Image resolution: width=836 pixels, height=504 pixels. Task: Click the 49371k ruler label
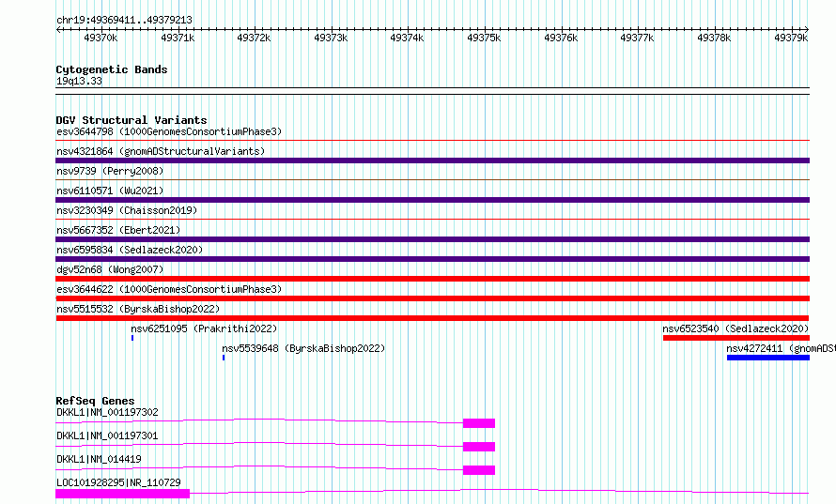178,38
